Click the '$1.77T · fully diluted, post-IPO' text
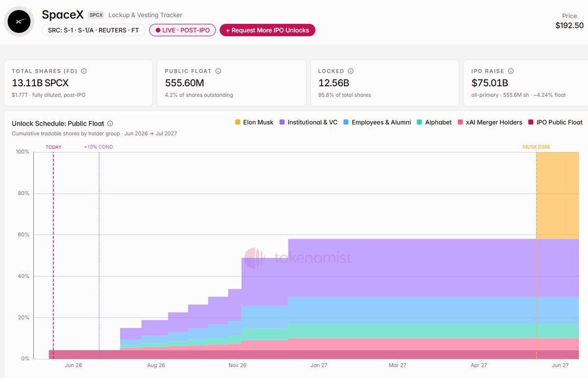Screen dimensions: 588x378 point(49,95)
